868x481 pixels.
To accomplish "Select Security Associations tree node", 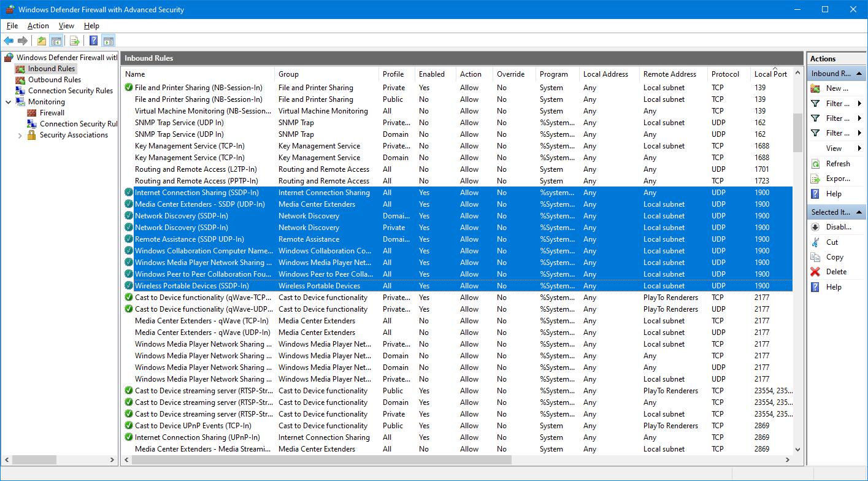I will [74, 135].
